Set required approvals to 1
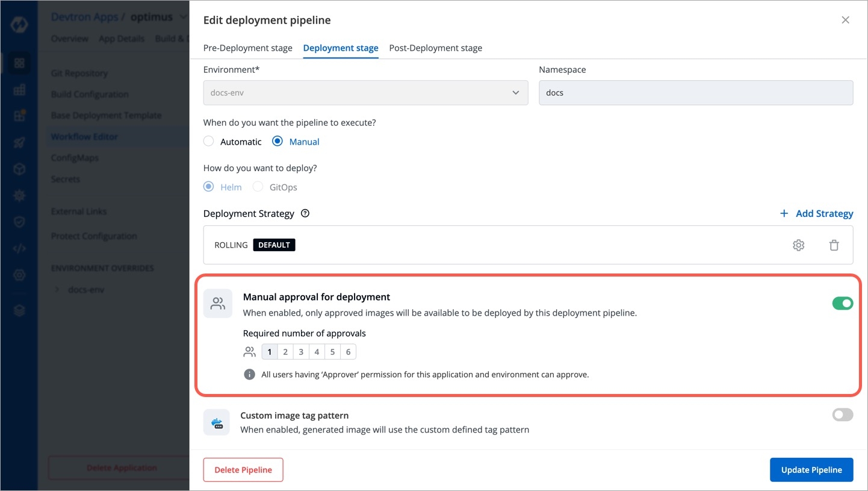The height and width of the screenshot is (491, 868). click(270, 352)
